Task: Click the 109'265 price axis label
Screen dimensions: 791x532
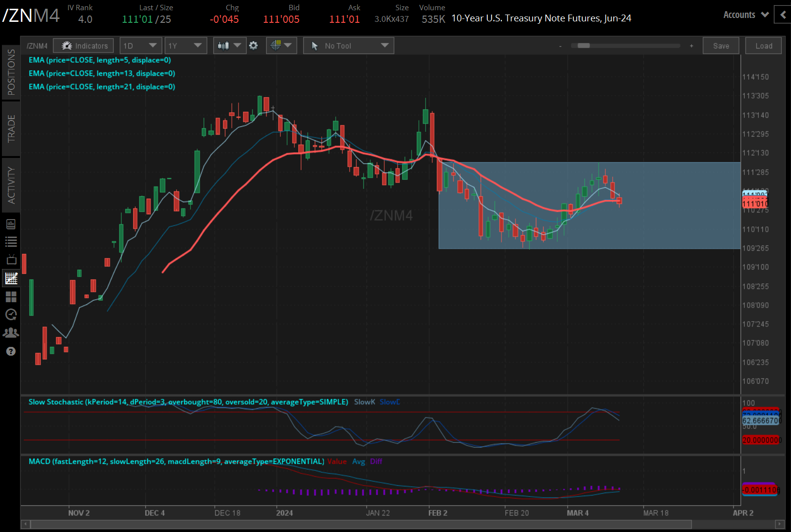Action: click(x=756, y=248)
